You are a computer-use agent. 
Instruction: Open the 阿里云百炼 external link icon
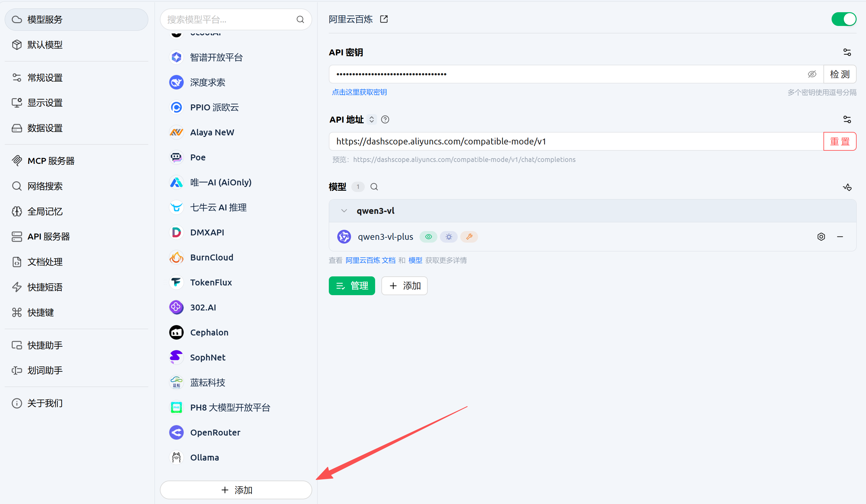(384, 19)
